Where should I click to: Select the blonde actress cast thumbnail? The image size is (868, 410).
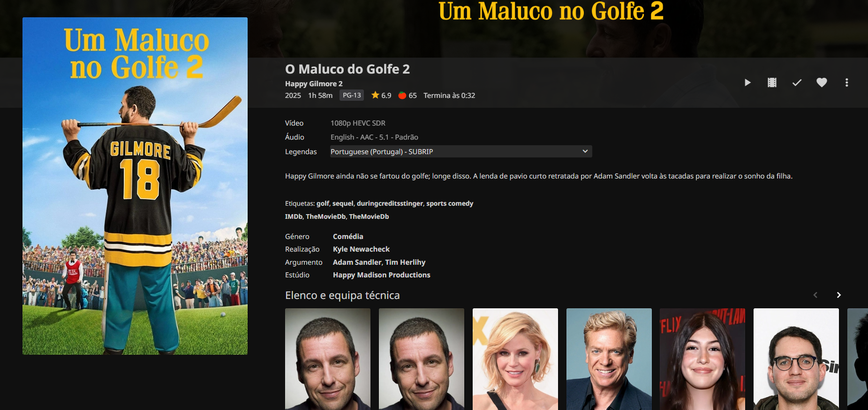pos(515,359)
